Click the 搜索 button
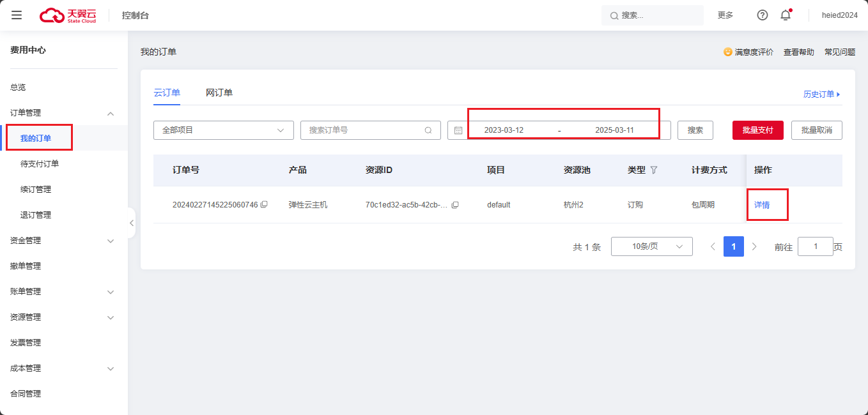Viewport: 868px width, 415px height. coord(695,130)
